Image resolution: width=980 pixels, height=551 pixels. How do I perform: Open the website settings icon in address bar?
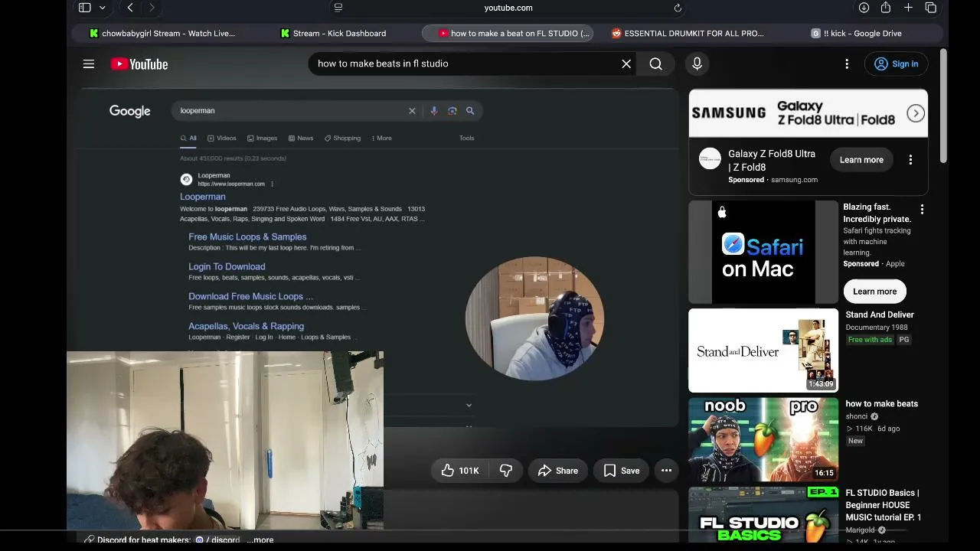tap(338, 8)
